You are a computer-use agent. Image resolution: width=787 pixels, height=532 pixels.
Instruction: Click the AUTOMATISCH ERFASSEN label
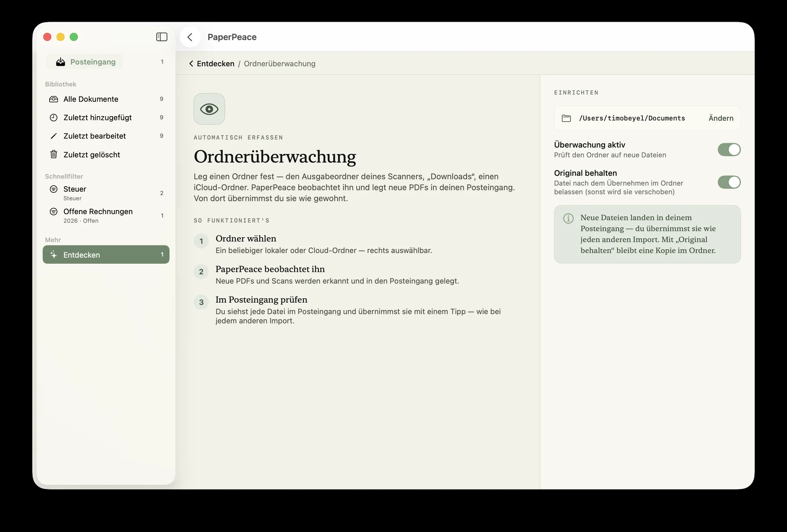238,137
